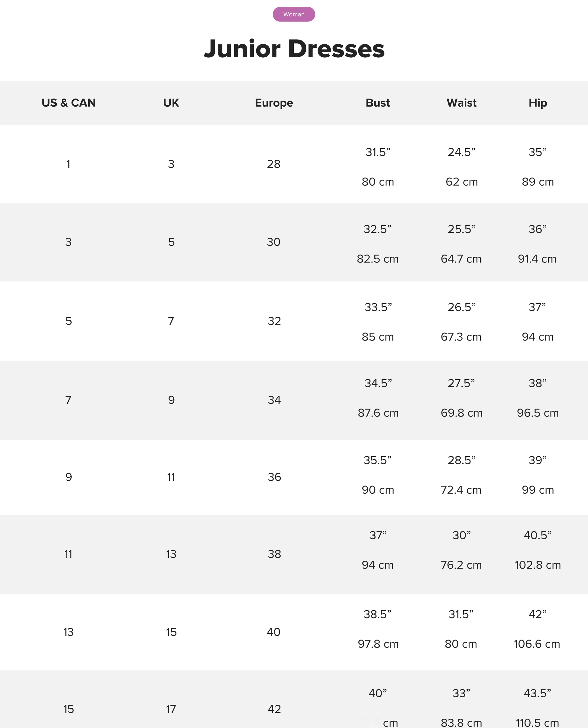The image size is (588, 728).
Task: Select the 97.8 cm bust measurement
Action: click(378, 644)
